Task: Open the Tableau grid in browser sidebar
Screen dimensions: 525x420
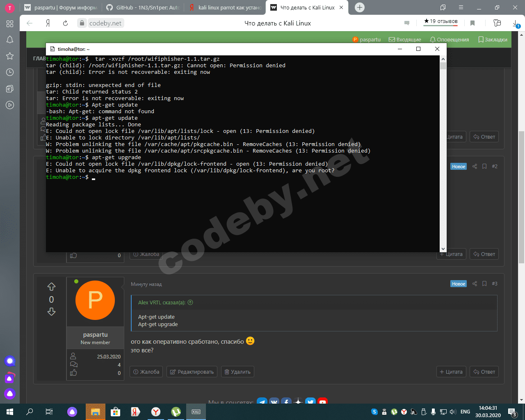Action: (x=10, y=24)
